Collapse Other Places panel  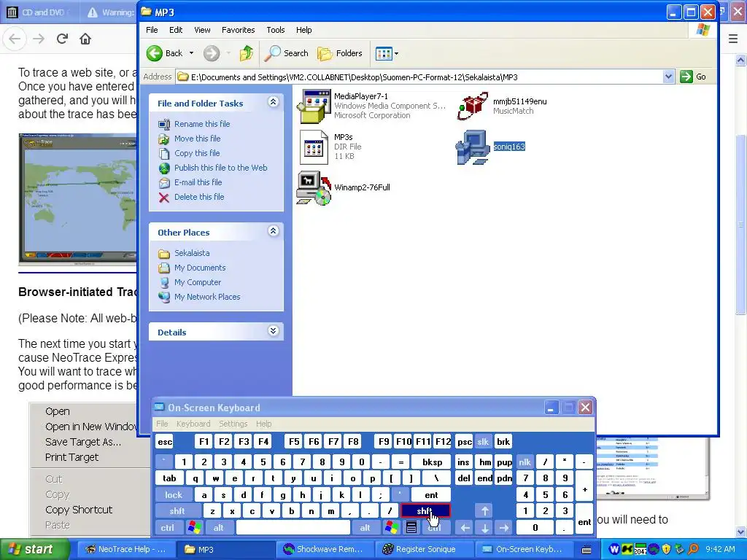273,231
